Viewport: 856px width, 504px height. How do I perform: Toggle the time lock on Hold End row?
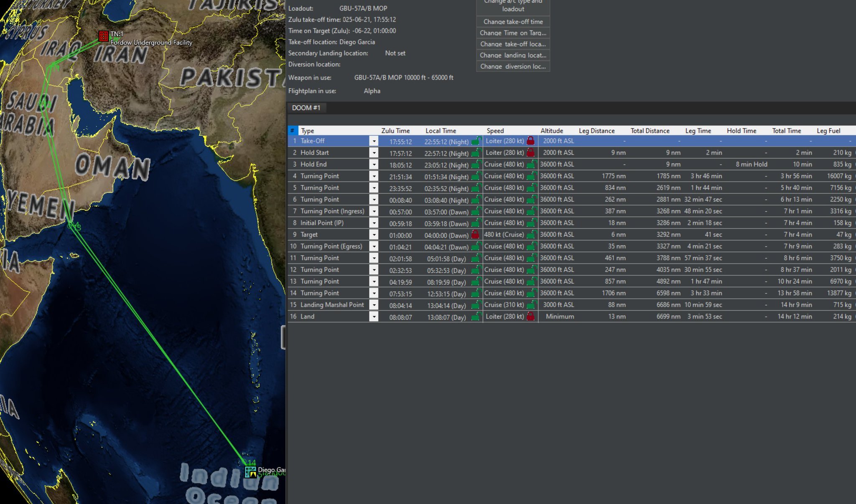pos(476,165)
